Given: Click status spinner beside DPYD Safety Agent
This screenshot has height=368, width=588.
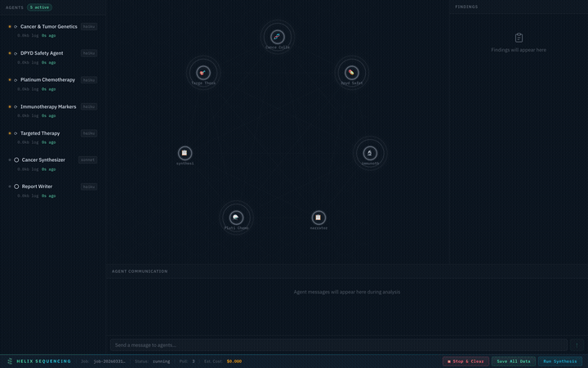Looking at the screenshot, I should pos(16,53).
